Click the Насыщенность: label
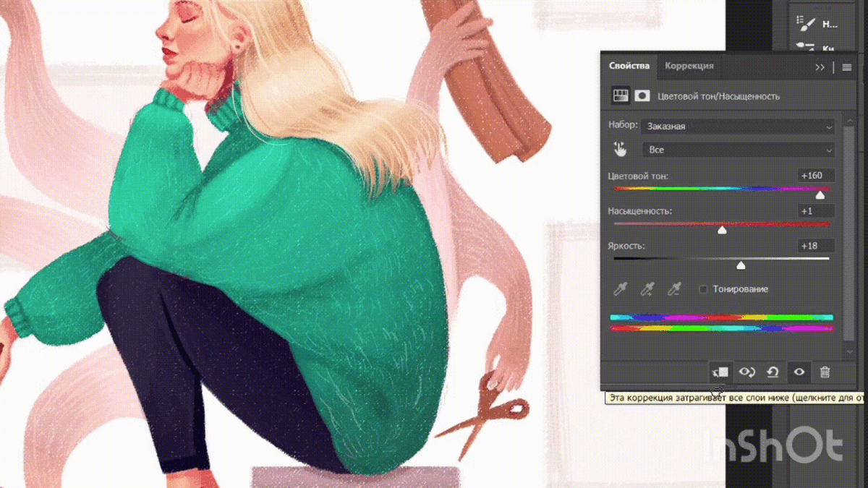The height and width of the screenshot is (488, 868). click(640, 211)
